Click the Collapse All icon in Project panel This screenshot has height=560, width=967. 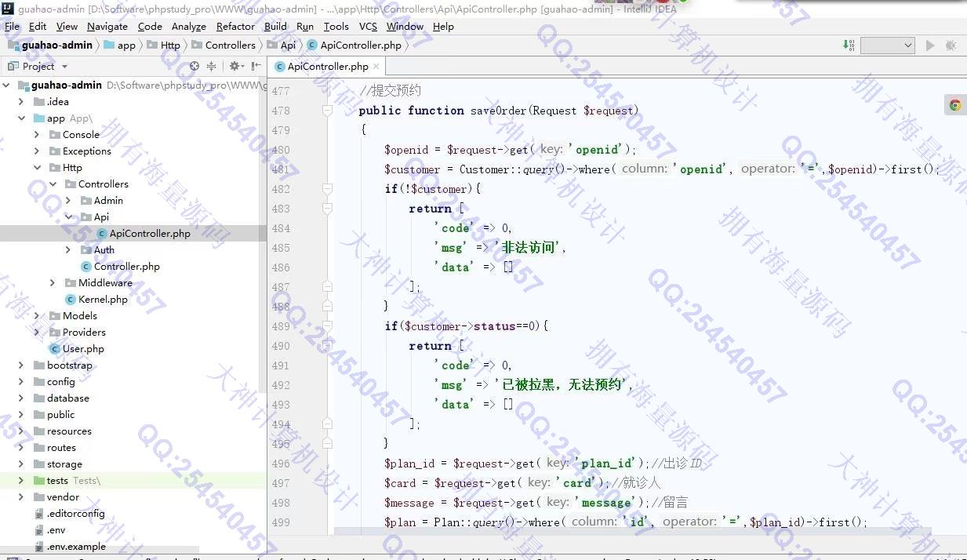212,67
